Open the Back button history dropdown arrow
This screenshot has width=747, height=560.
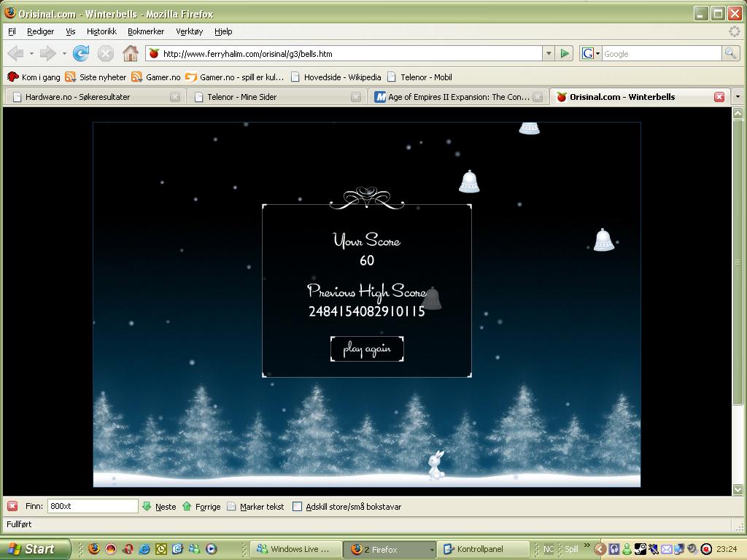click(x=31, y=53)
